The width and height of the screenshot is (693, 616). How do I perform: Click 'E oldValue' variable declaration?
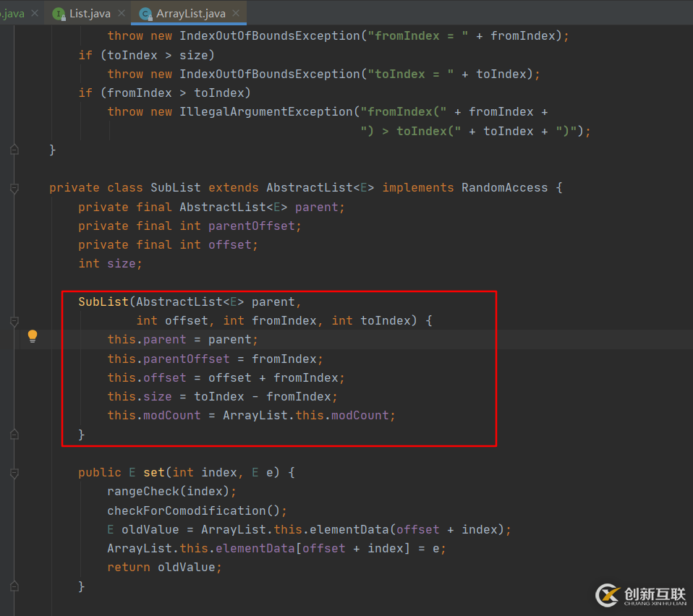click(143, 529)
